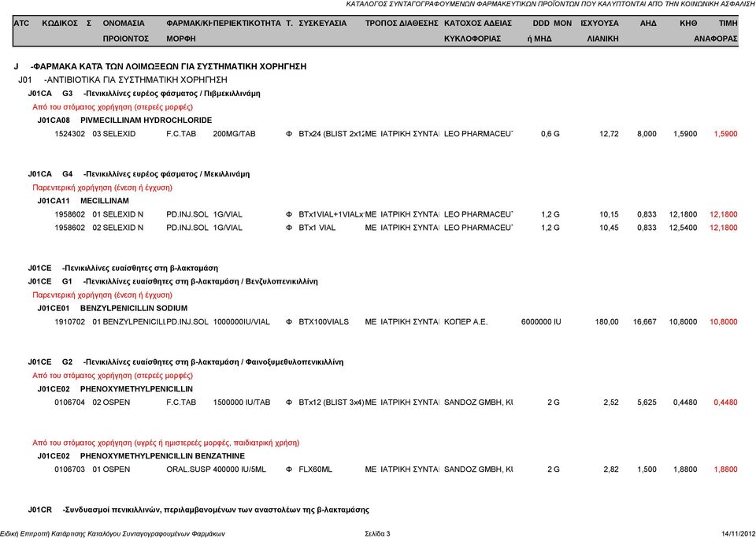Click the date 14/11/2012 in footer
The image size is (756, 538).
tap(738, 533)
